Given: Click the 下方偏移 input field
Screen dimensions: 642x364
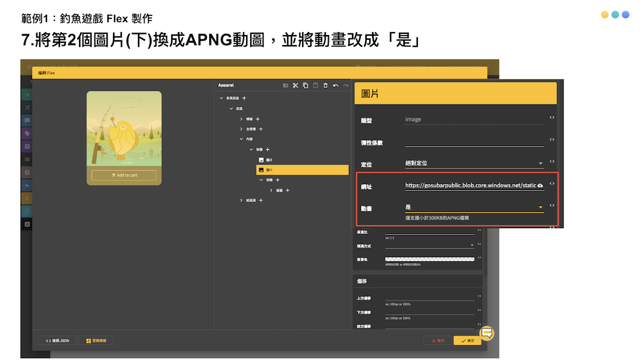Looking at the screenshot, I should coord(430,312).
